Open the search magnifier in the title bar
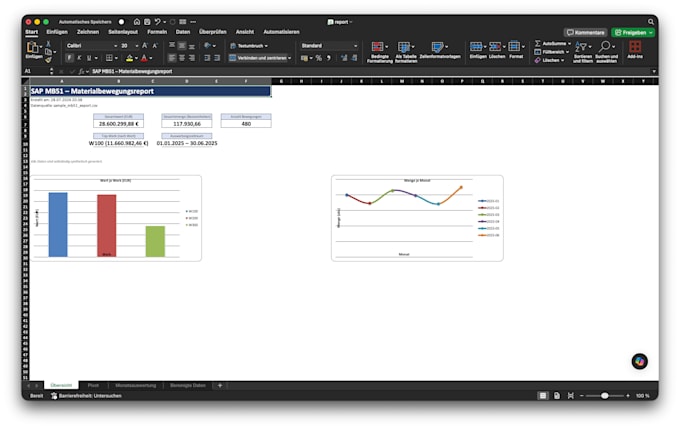 (x=651, y=22)
